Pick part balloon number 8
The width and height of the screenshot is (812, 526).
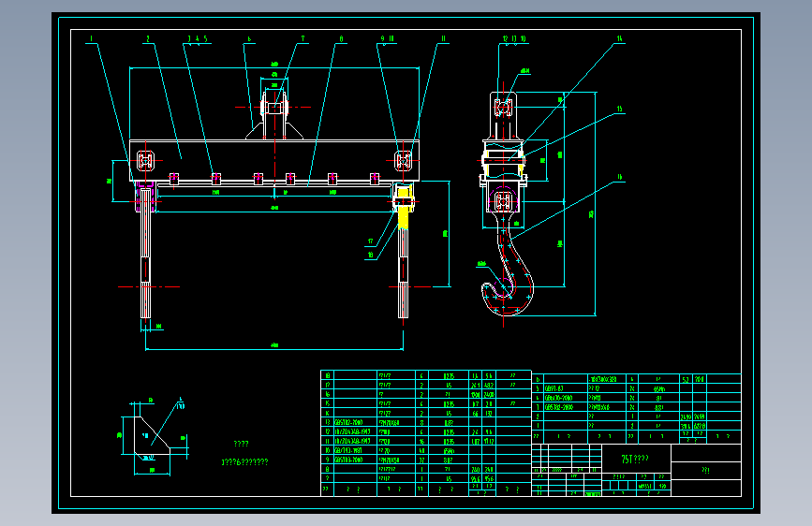341,38
